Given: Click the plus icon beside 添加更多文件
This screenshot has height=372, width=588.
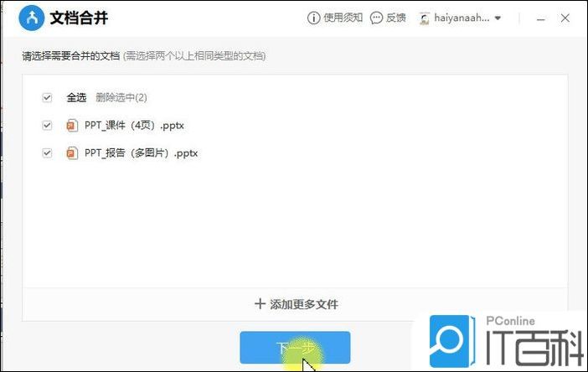Looking at the screenshot, I should [260, 304].
